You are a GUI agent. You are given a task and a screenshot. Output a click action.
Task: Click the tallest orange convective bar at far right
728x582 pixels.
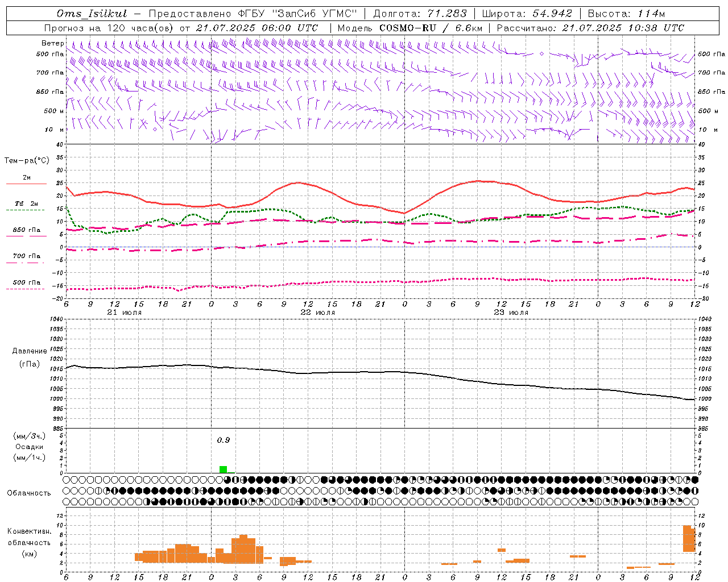click(x=687, y=538)
